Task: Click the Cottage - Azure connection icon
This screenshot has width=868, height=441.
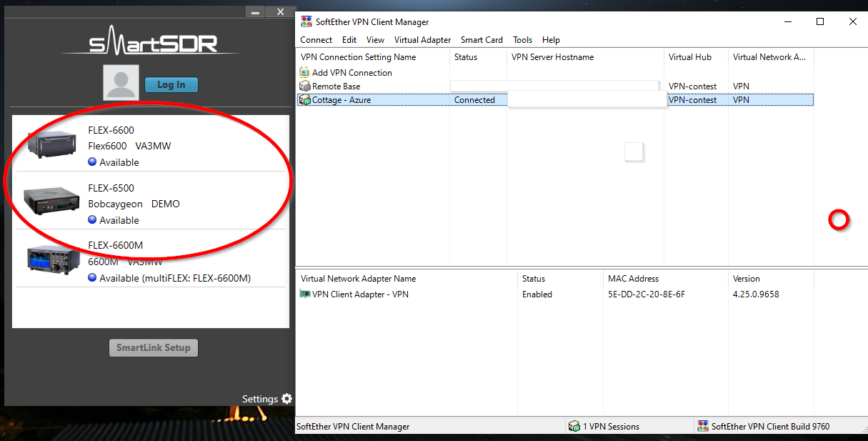Action: (x=305, y=100)
